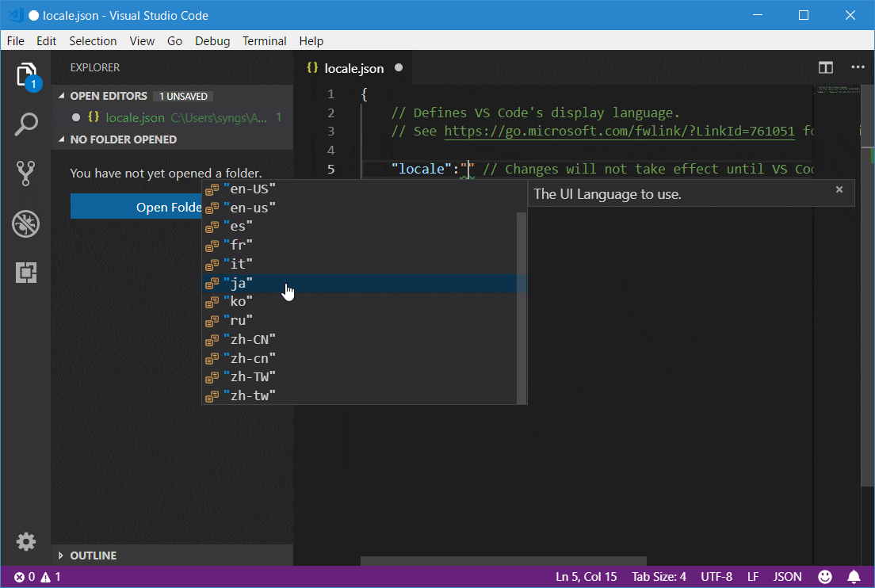Viewport: 875px width, 588px height.
Task: Click Ln 5, Col 15 in status bar
Action: coord(586,577)
